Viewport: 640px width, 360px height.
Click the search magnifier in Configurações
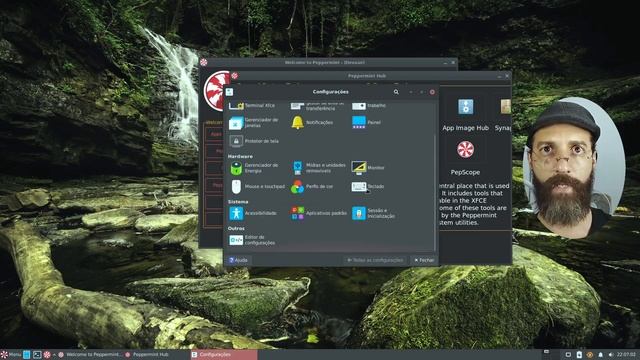tap(396, 92)
